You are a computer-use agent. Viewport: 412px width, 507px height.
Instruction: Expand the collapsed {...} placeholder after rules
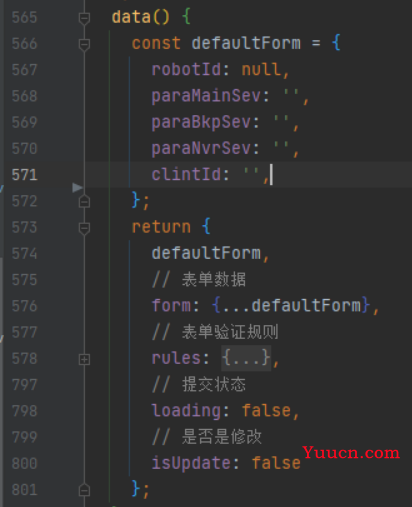246,358
